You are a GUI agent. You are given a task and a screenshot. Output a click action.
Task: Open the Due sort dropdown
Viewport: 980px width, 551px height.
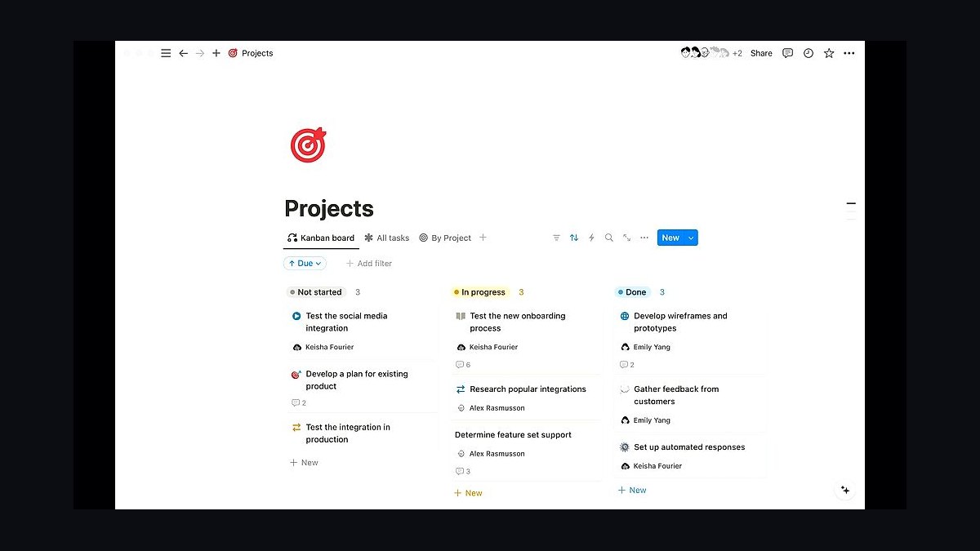tap(305, 264)
